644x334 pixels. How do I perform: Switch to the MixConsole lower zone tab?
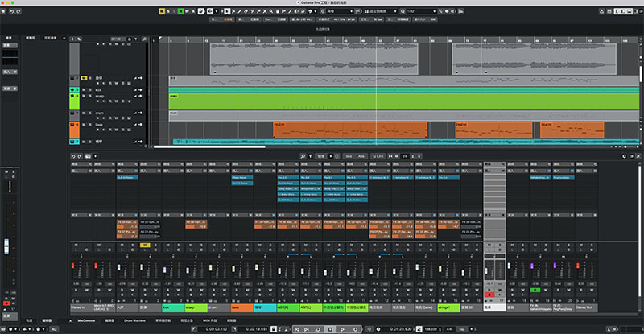click(86, 320)
